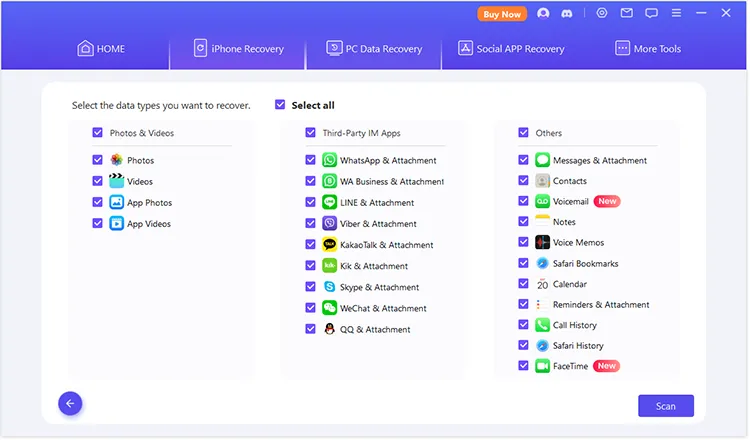Click the WeChat app icon
Image resolution: width=750 pixels, height=440 pixels.
tap(329, 308)
